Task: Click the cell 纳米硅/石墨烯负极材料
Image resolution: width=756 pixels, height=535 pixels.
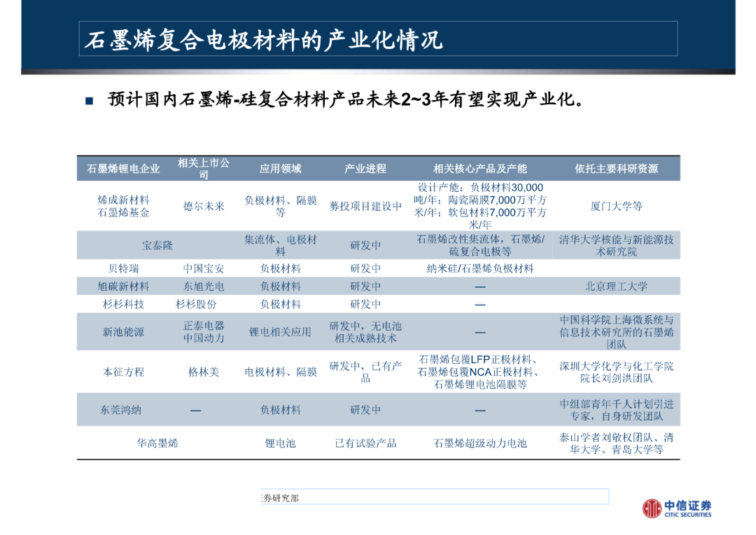Action: [479, 268]
